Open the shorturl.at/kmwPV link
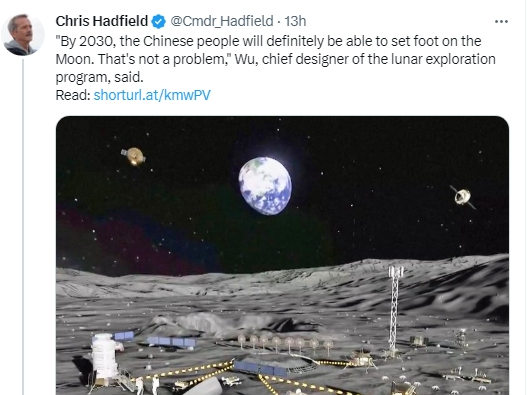This screenshot has height=395, width=527. (x=152, y=95)
